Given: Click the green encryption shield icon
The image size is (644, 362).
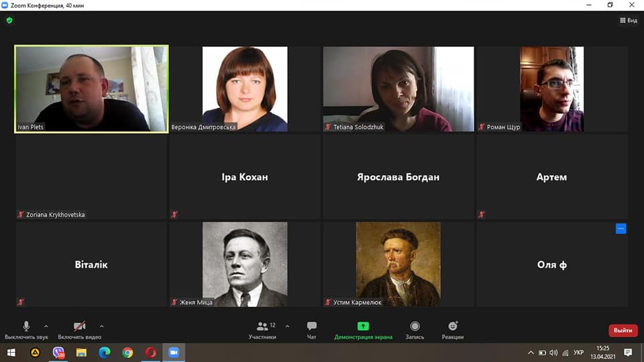Looking at the screenshot, I should click(x=9, y=20).
